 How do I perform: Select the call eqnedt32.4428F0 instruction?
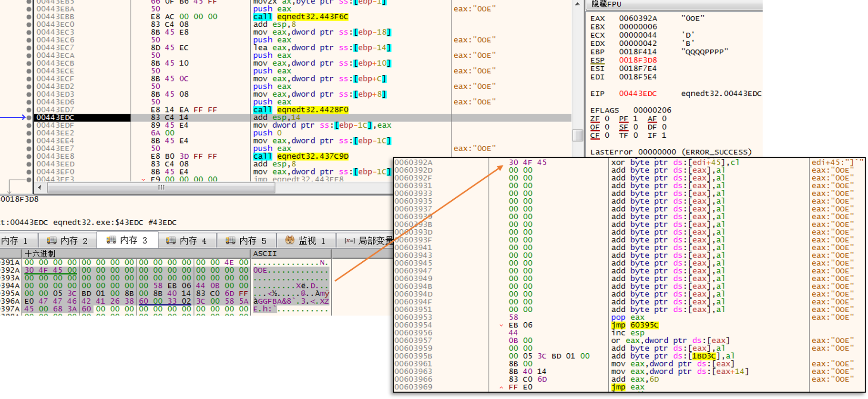point(301,109)
